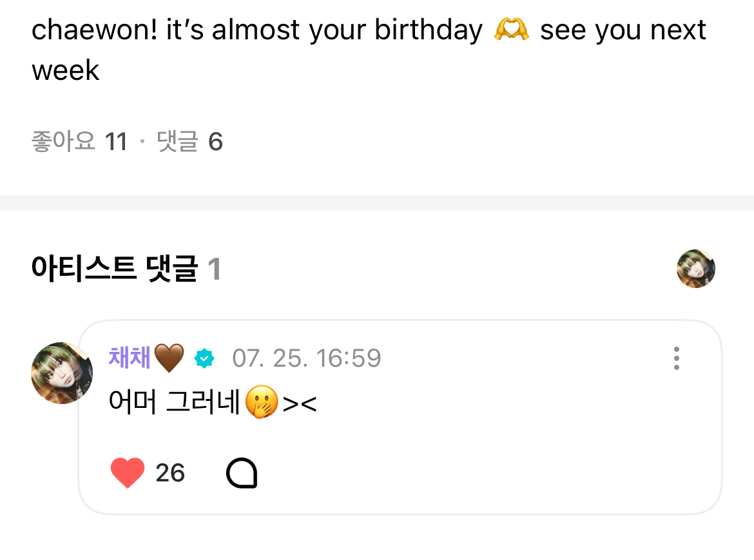Tap the 07. 25. 16:59 timestamp
Viewport: 754px width, 560px height.
(307, 358)
